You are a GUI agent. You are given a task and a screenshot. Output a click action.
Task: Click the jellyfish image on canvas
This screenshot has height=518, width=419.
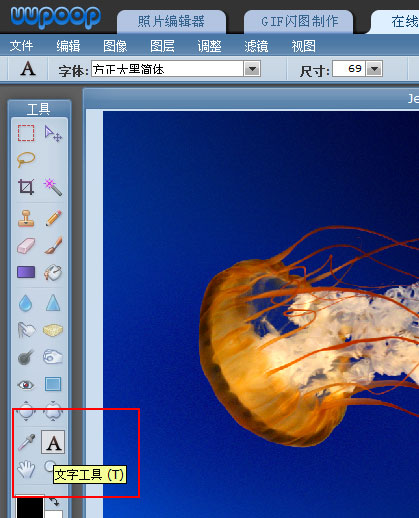261,314
